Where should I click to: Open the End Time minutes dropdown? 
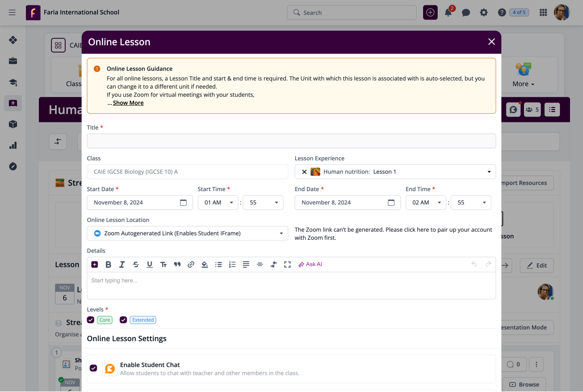pyautogui.click(x=471, y=202)
